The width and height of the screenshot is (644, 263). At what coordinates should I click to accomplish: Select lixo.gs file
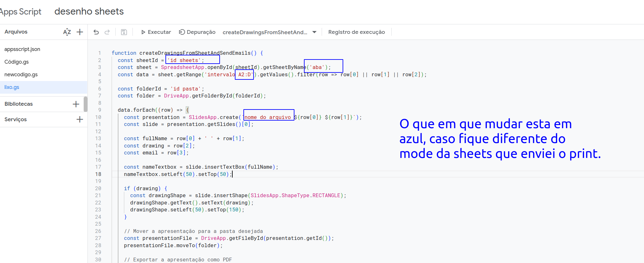click(x=43, y=87)
